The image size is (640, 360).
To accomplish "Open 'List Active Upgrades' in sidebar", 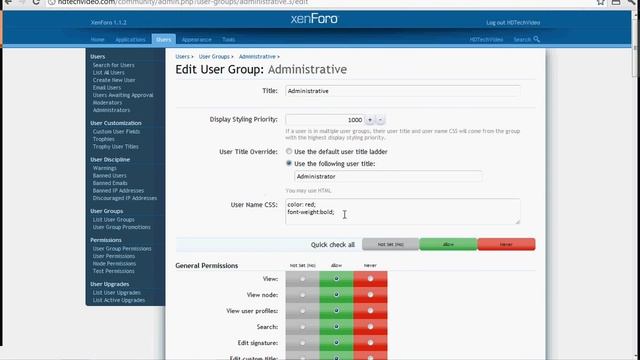I will coord(119,300).
